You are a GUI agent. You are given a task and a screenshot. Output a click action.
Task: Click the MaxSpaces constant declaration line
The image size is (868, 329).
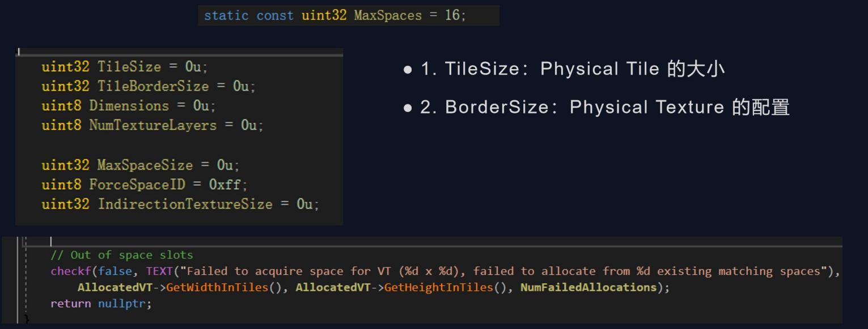tap(335, 15)
